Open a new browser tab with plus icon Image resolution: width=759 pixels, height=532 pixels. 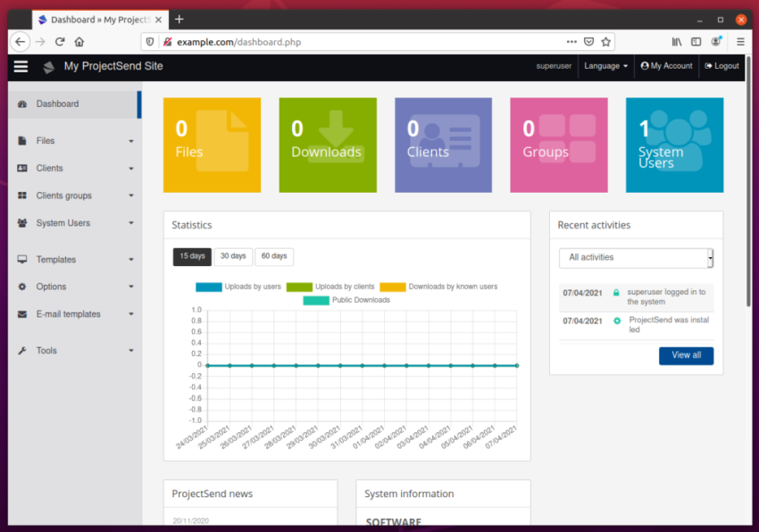point(179,20)
